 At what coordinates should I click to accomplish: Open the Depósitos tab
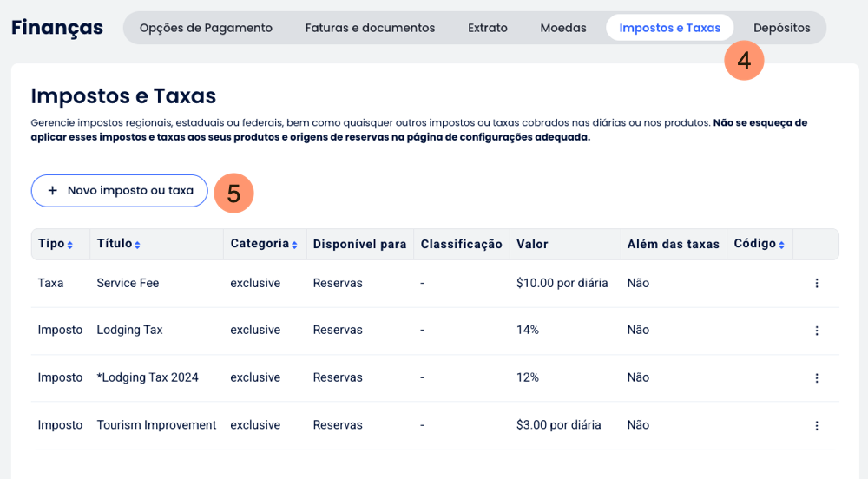(x=781, y=28)
